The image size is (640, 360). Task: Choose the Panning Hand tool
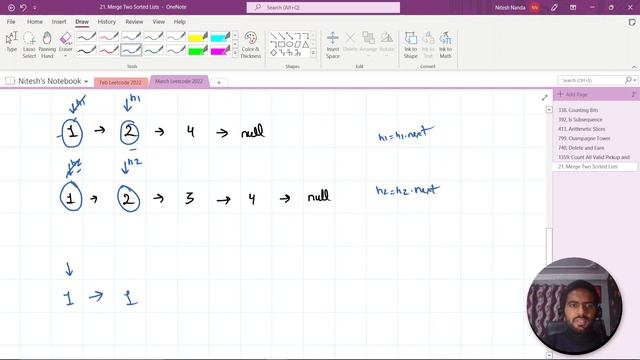pos(47,44)
